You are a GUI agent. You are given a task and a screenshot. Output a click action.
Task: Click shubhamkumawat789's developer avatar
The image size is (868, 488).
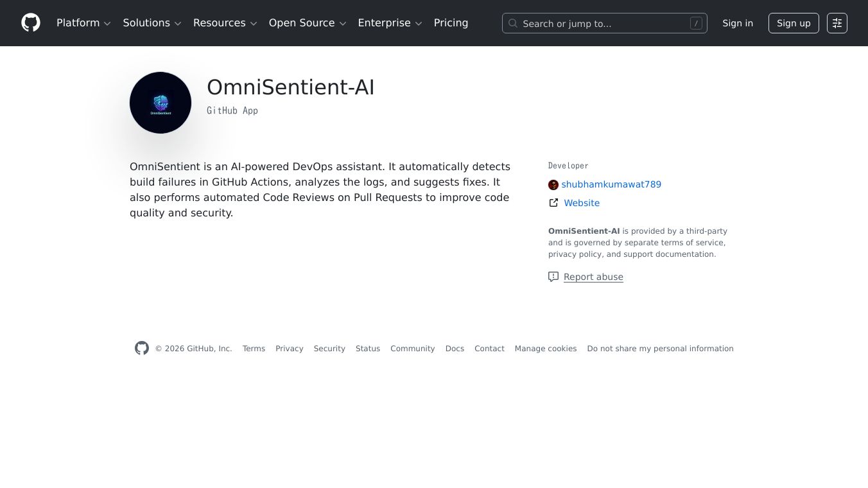[553, 185]
